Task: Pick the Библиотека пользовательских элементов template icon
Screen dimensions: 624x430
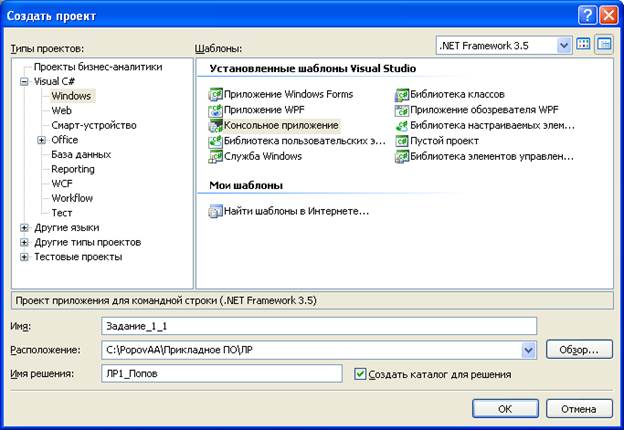Action: click(215, 141)
